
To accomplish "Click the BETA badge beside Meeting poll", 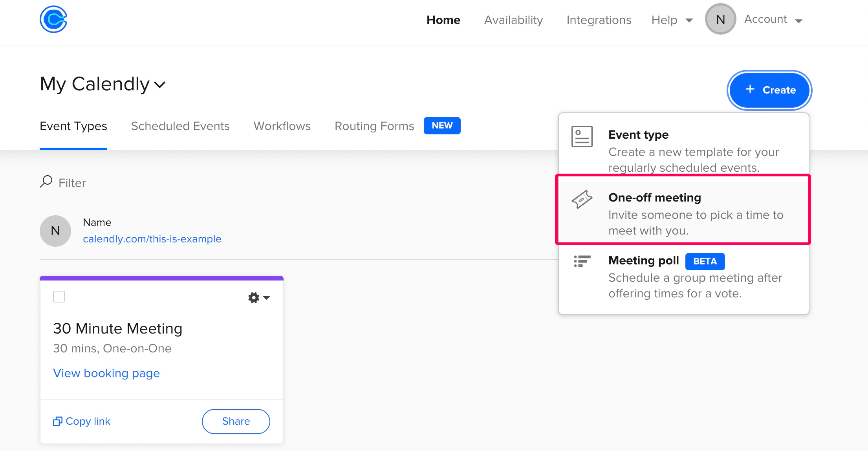I will [x=705, y=262].
